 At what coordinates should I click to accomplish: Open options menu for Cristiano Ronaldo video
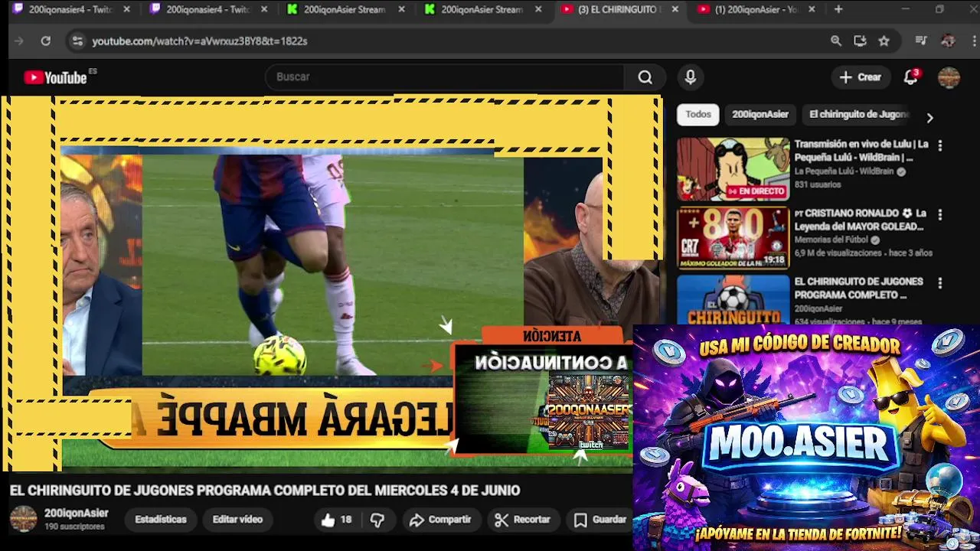click(x=939, y=214)
